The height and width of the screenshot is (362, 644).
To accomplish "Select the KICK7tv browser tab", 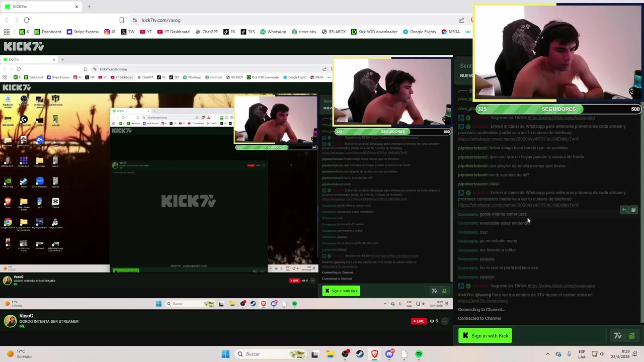I will [x=40, y=7].
